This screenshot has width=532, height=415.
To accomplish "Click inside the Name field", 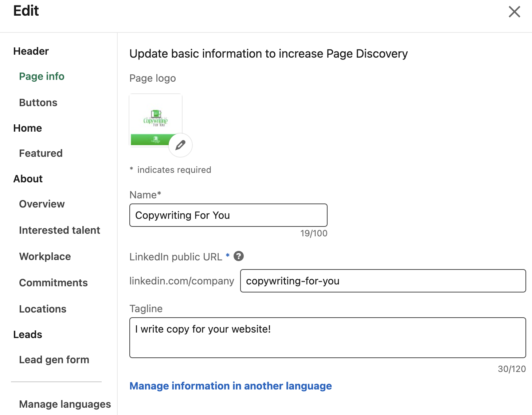I will click(x=228, y=215).
